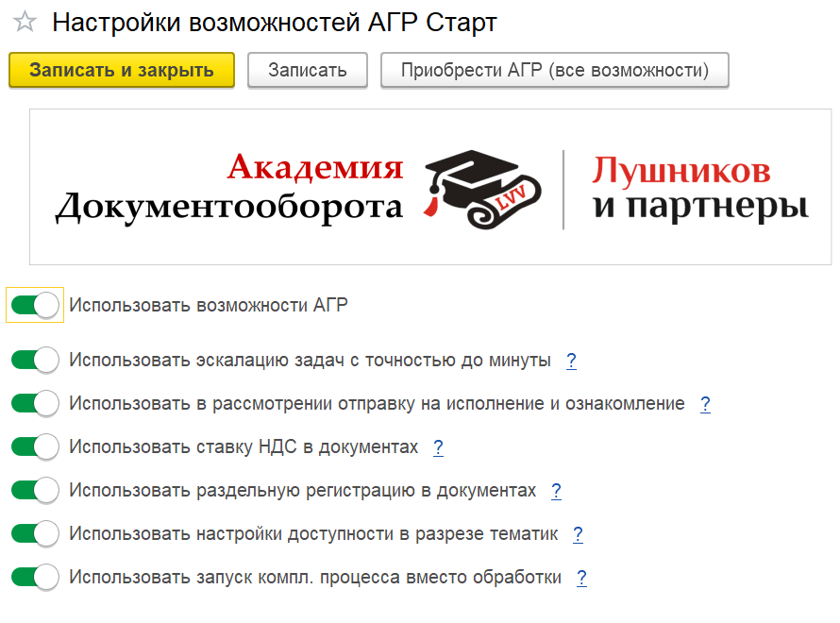Screen dimensions: 840x623
Task: Click Приобрести АГР (все возможности) button
Action: pos(555,70)
